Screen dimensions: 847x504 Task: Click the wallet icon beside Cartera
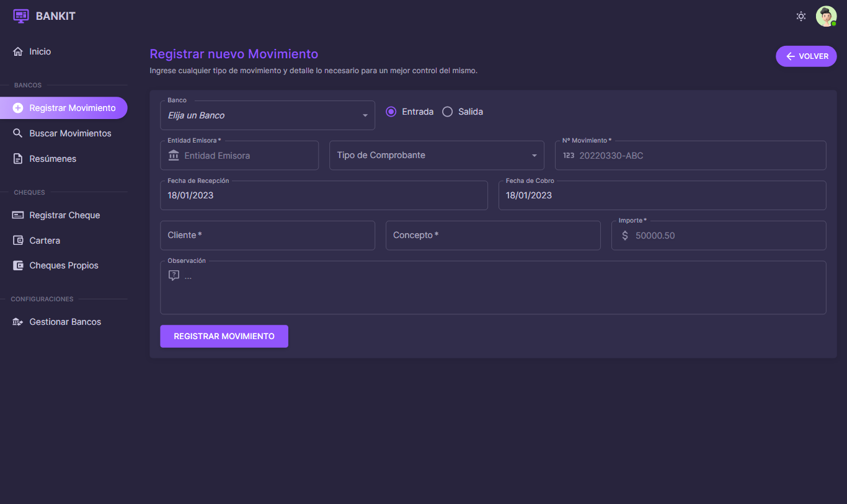[18, 241]
